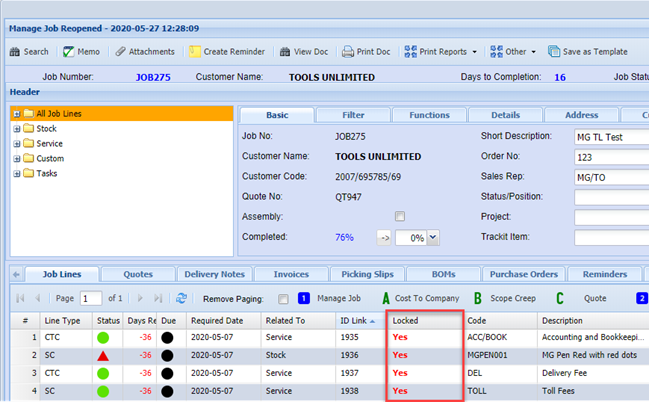Open the completed percentage dropdown
This screenshot has width=649, height=402.
click(433, 238)
